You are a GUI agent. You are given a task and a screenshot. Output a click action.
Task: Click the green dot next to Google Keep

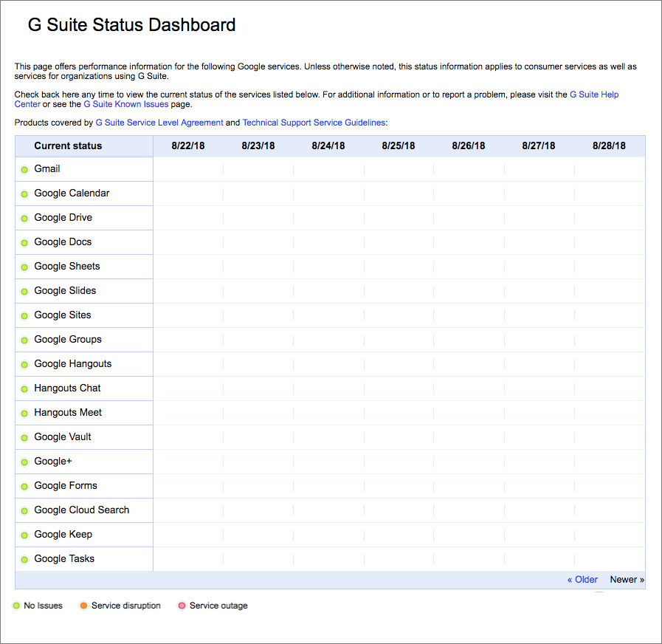click(x=24, y=535)
